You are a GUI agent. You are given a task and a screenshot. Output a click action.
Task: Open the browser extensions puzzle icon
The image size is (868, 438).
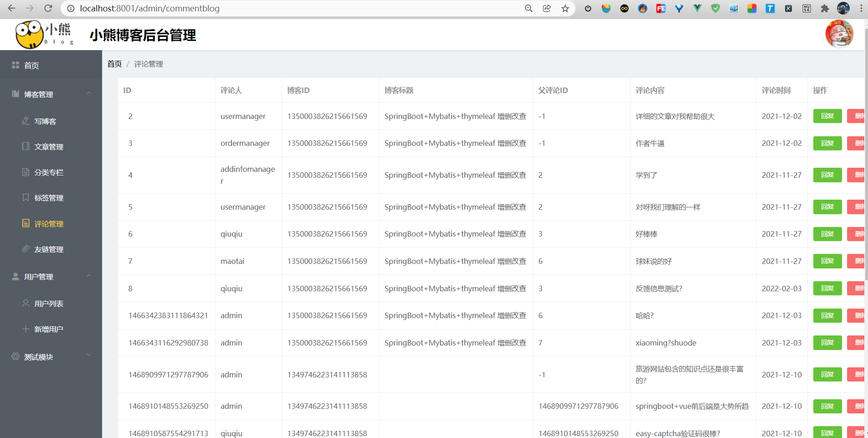pos(825,8)
